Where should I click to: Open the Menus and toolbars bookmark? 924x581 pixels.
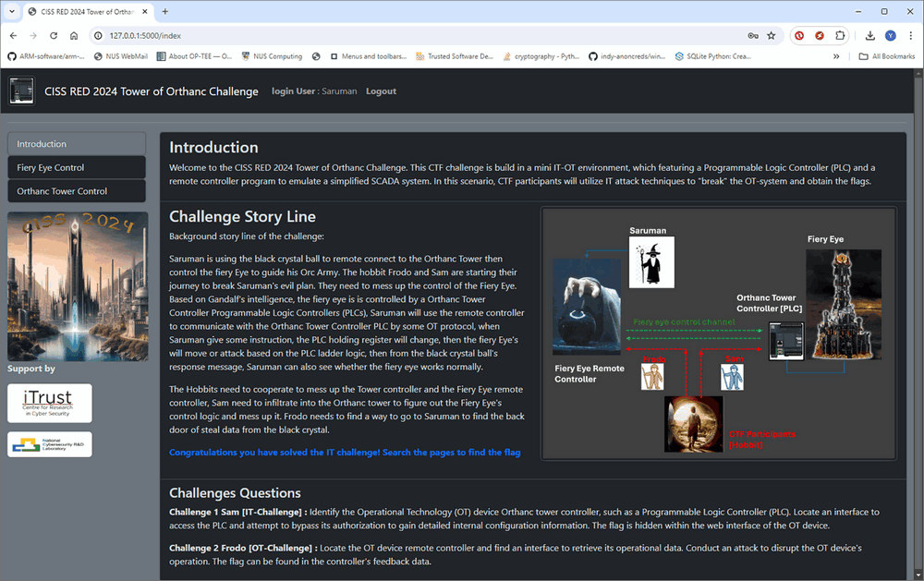tap(369, 56)
